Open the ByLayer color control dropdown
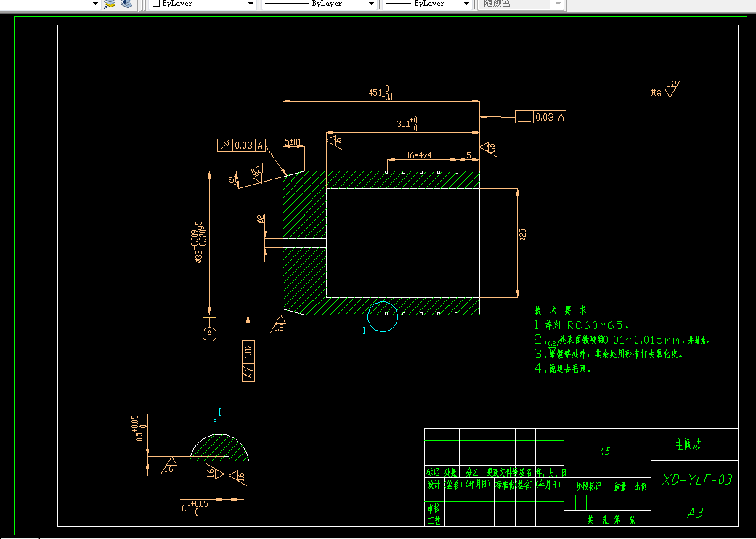Viewport: 756px width, 539px height. click(203, 4)
